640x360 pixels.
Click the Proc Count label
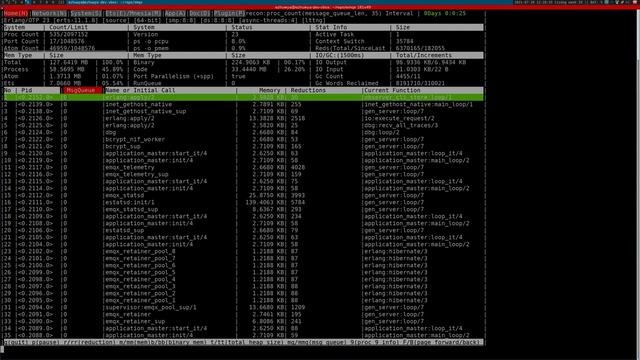click(x=21, y=34)
